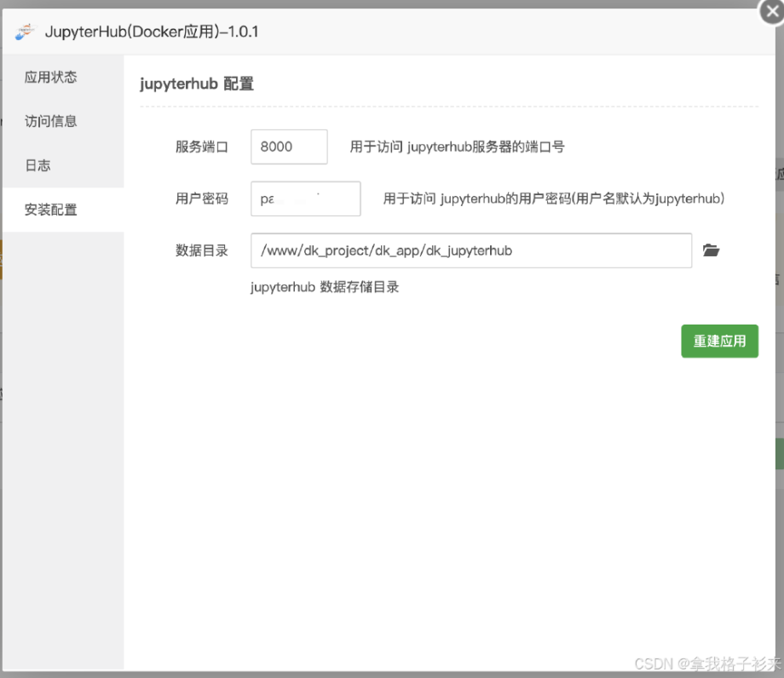
Task: Click the 'jupyterhub 数据存储目录' hint text
Action: tap(325, 287)
